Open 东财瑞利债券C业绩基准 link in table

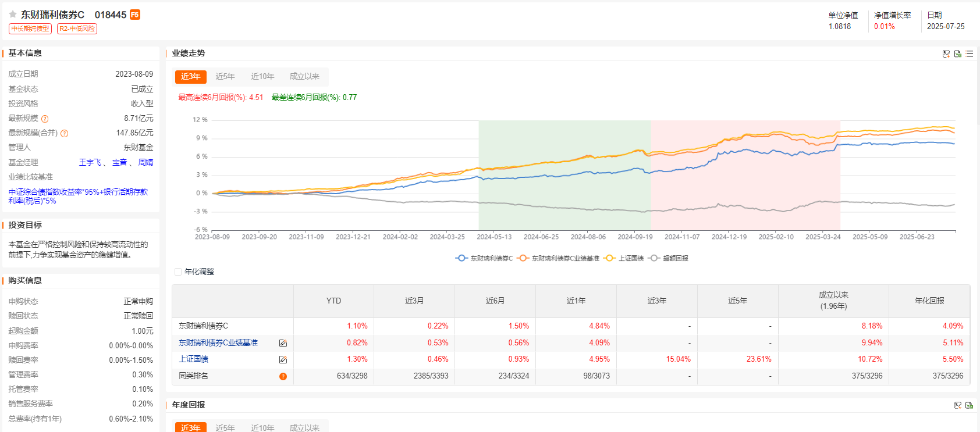[x=218, y=343]
